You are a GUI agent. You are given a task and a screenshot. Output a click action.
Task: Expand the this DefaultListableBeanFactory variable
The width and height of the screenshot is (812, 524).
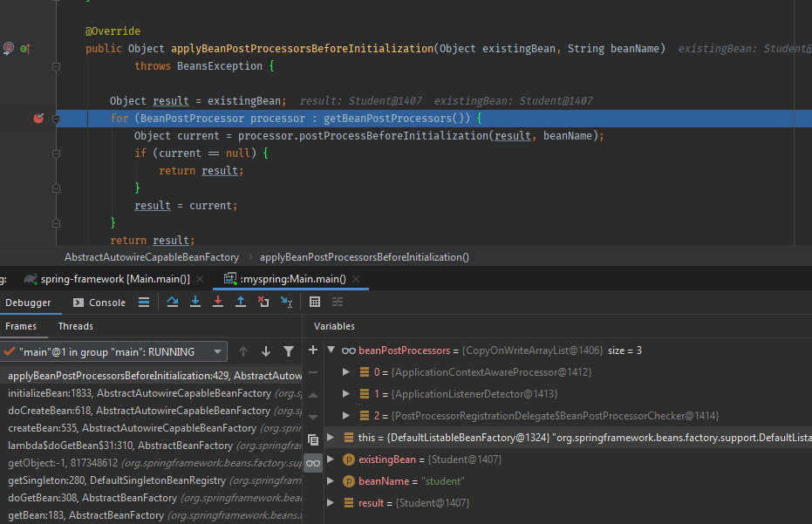pos(331,438)
